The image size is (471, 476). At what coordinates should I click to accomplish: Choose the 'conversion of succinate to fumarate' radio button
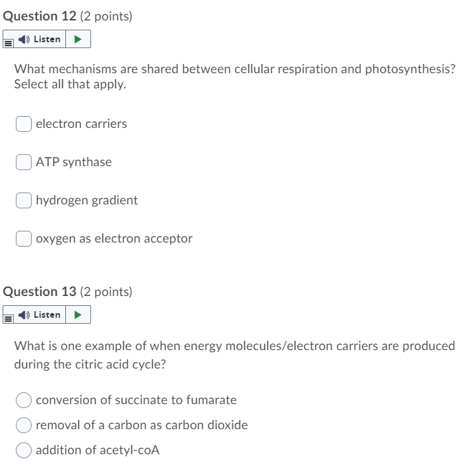pos(24,400)
